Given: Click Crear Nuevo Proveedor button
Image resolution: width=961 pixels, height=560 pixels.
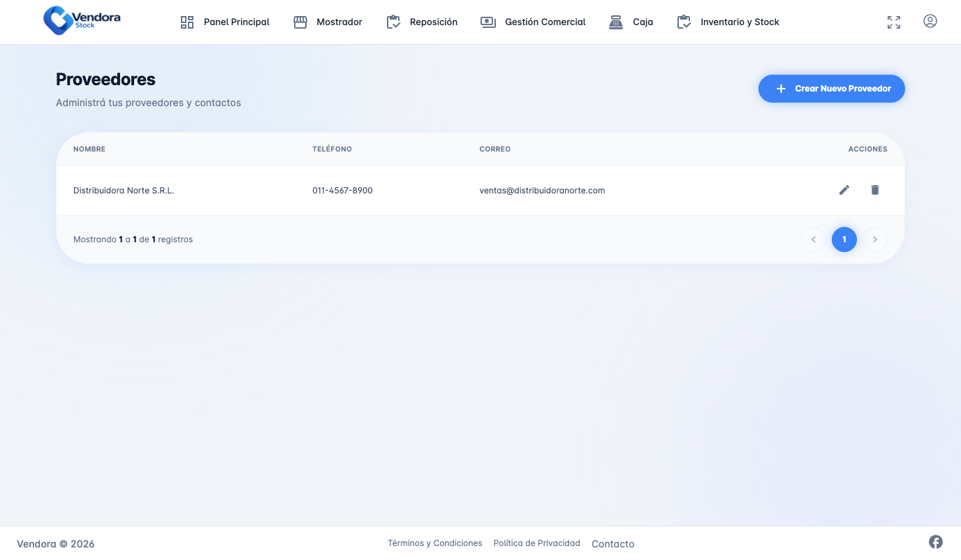Looking at the screenshot, I should coord(832,89).
